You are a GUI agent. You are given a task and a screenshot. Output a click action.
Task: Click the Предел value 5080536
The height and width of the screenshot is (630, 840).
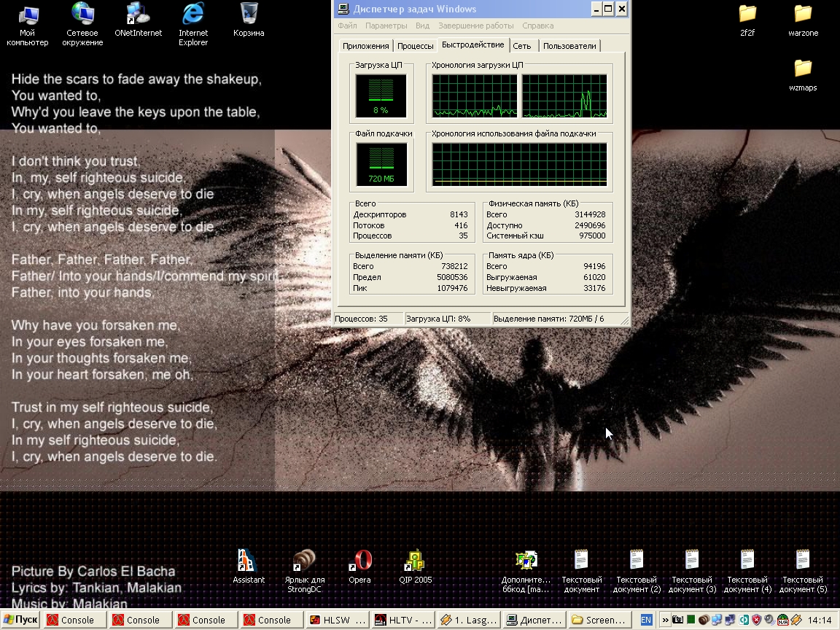[x=452, y=278]
